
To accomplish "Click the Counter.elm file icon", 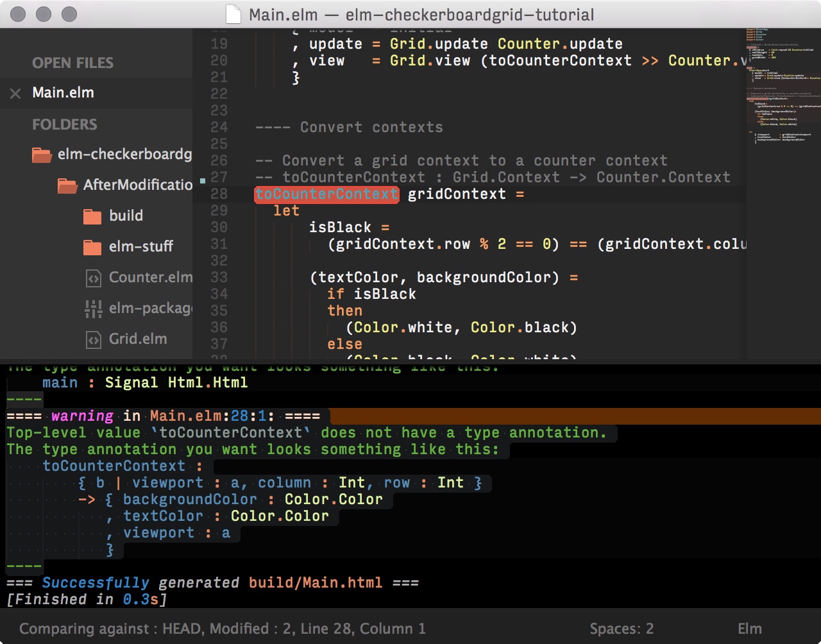I will pos(93,278).
